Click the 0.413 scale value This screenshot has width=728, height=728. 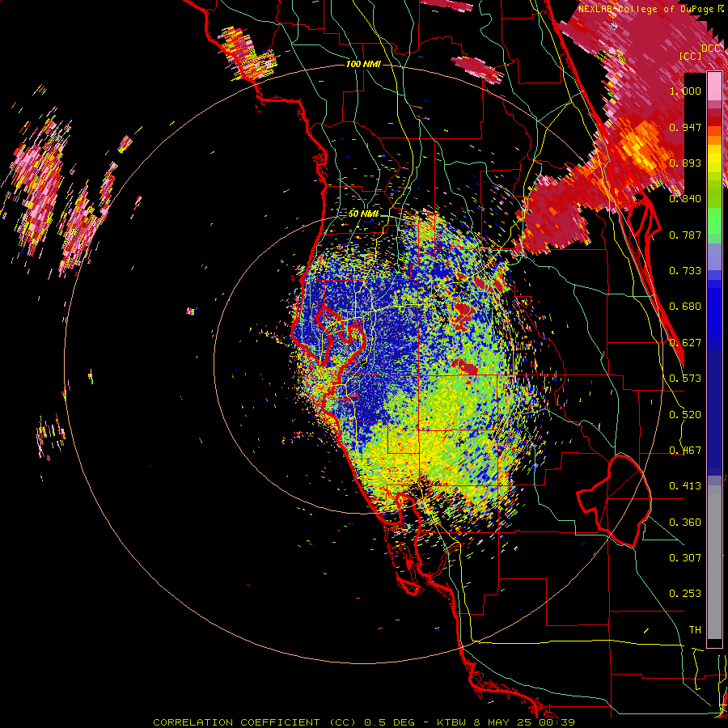[x=685, y=486]
